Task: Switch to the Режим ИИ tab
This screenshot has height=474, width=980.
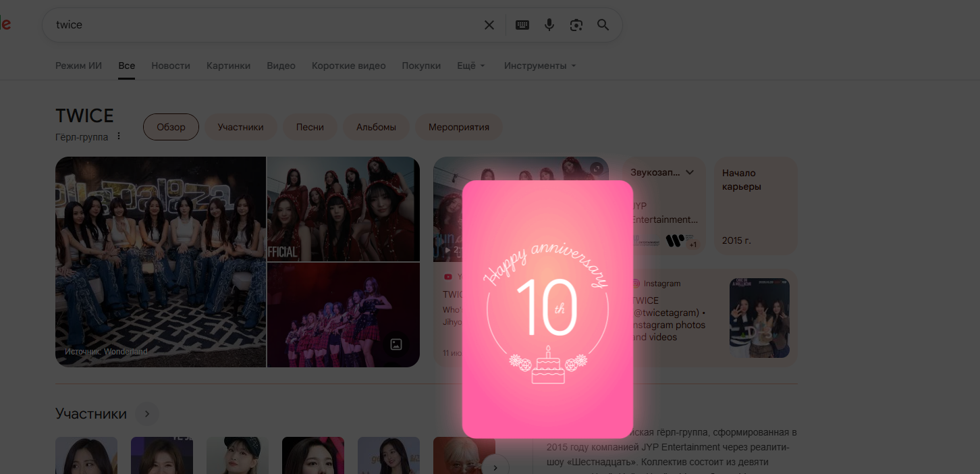Action: [x=78, y=65]
